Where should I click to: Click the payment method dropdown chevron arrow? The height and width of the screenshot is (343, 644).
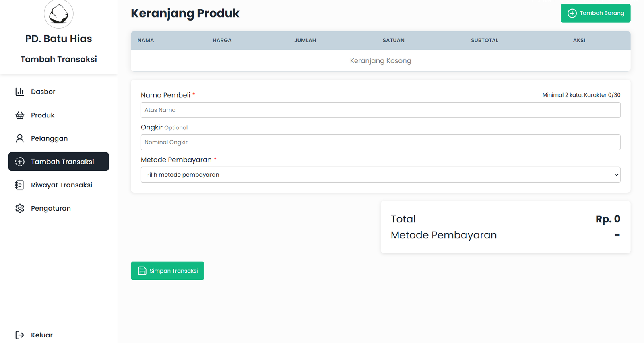point(616,175)
